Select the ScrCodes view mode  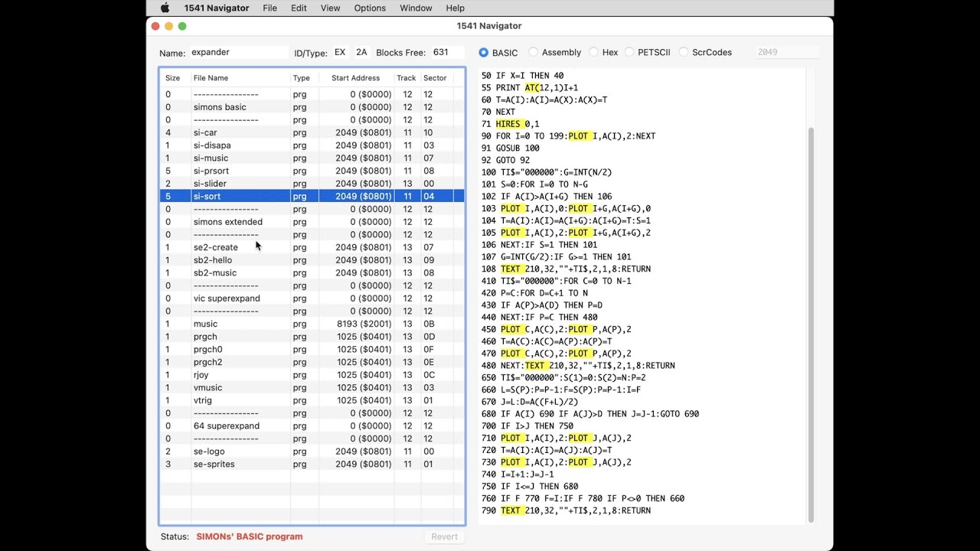coord(705,53)
